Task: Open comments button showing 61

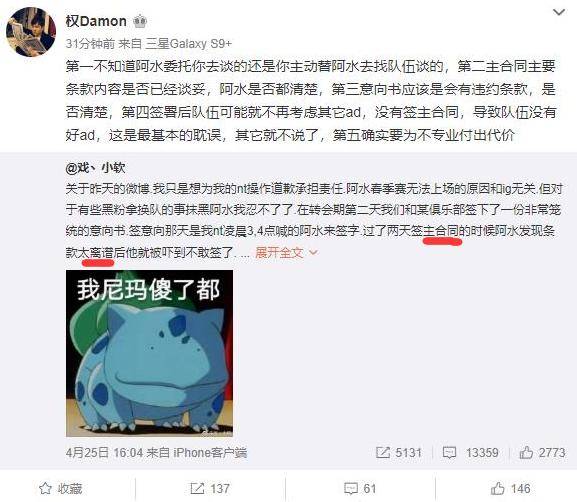Action: (x=360, y=489)
